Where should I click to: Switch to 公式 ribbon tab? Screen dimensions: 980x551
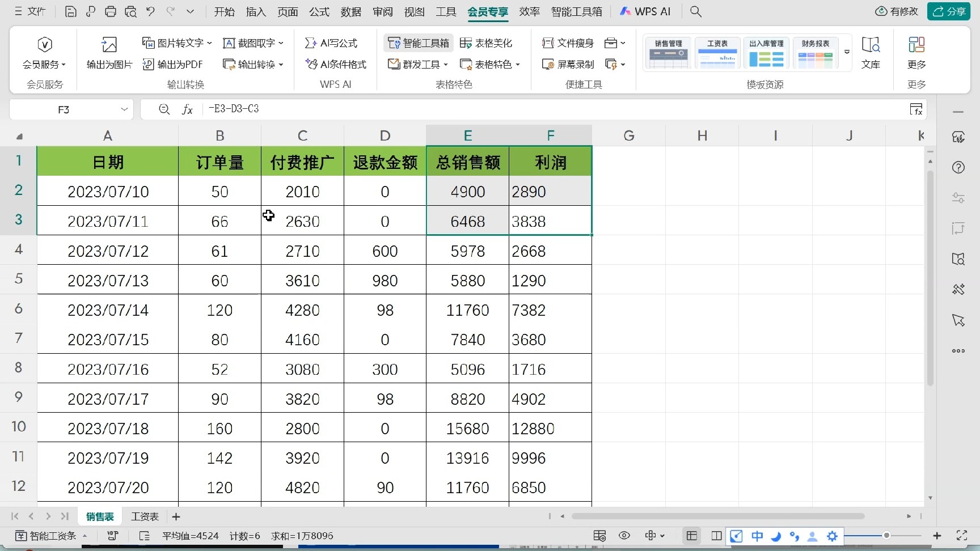(x=319, y=11)
